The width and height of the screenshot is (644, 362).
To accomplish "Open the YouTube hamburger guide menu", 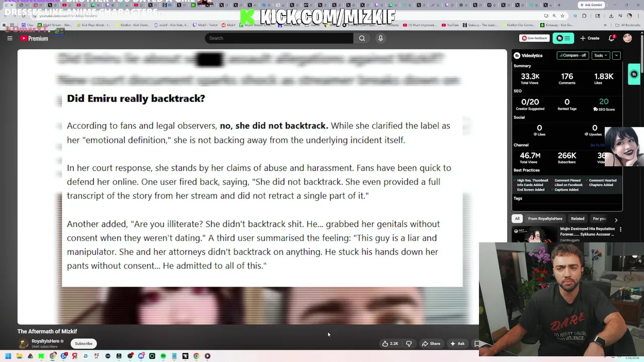I will tap(10, 38).
